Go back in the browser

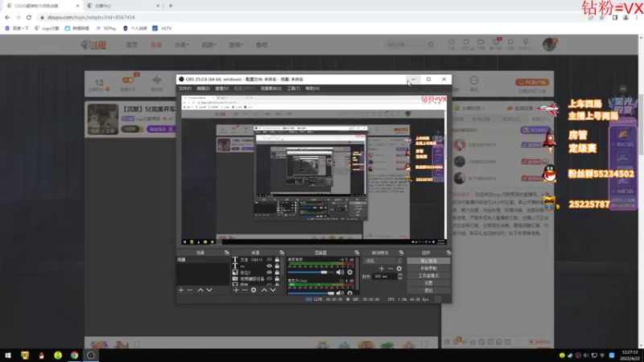pos(7,17)
